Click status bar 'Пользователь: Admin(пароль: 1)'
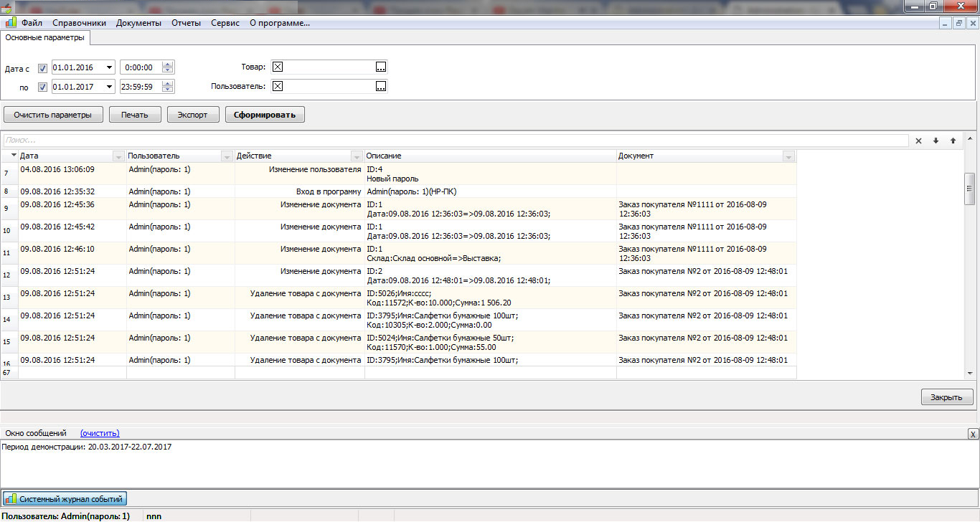 tap(65, 516)
